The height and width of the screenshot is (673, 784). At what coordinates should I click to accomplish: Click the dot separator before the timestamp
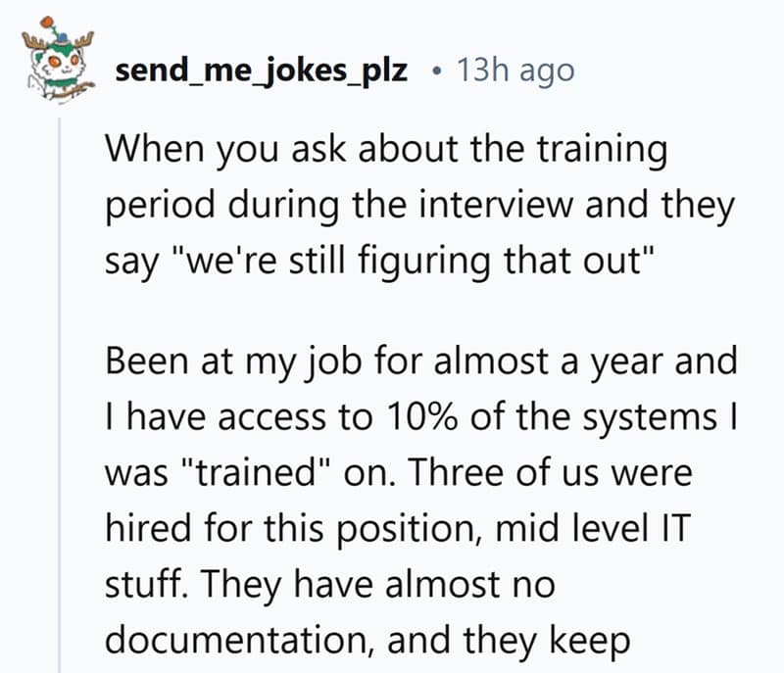pyautogui.click(x=435, y=72)
